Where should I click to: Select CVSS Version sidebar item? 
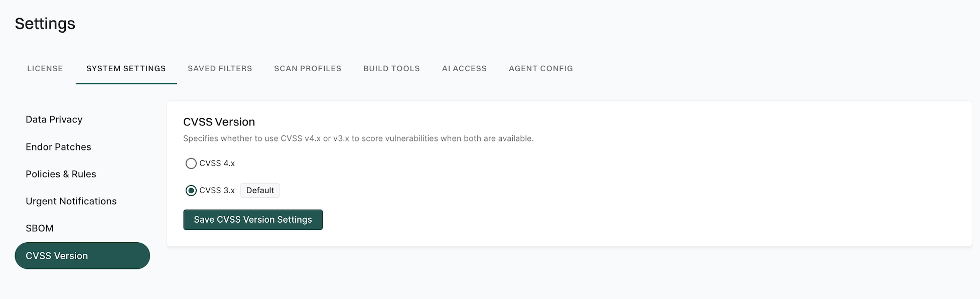tap(82, 256)
